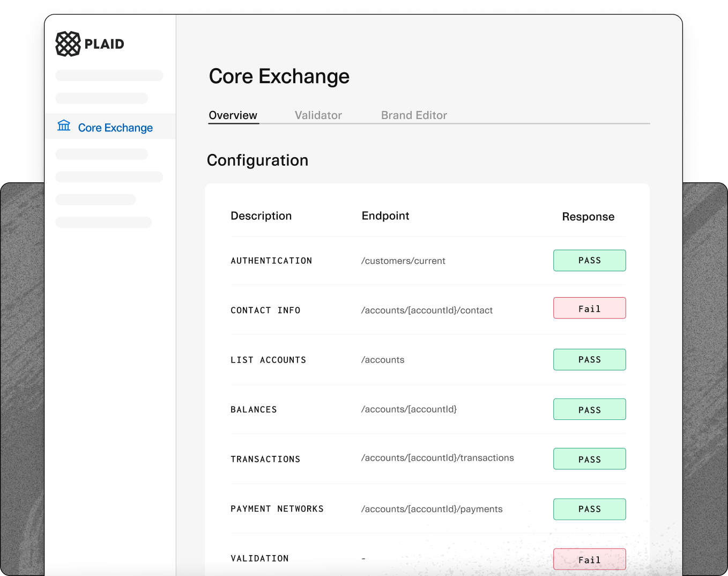Open the Core Exchange sidebar entry
The width and height of the screenshot is (728, 576).
115,127
